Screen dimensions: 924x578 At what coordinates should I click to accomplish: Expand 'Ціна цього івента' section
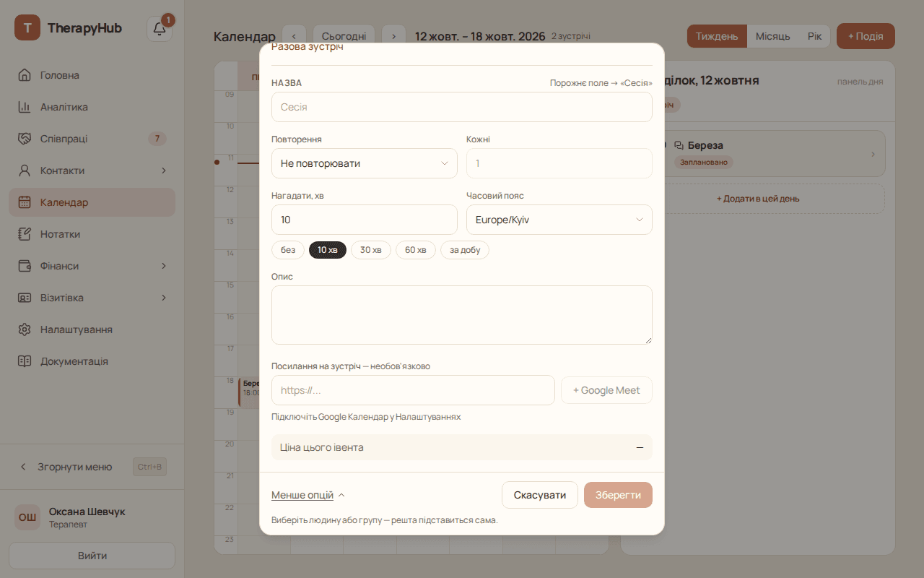click(x=462, y=447)
